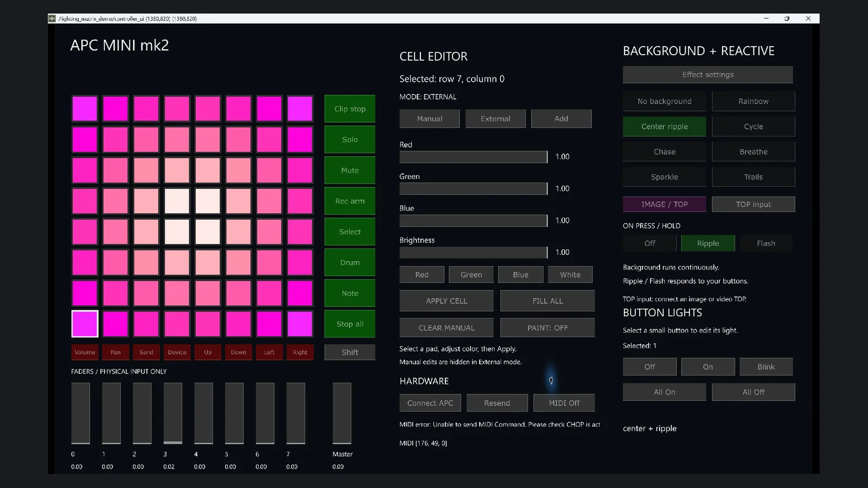Select No background effect

665,101
